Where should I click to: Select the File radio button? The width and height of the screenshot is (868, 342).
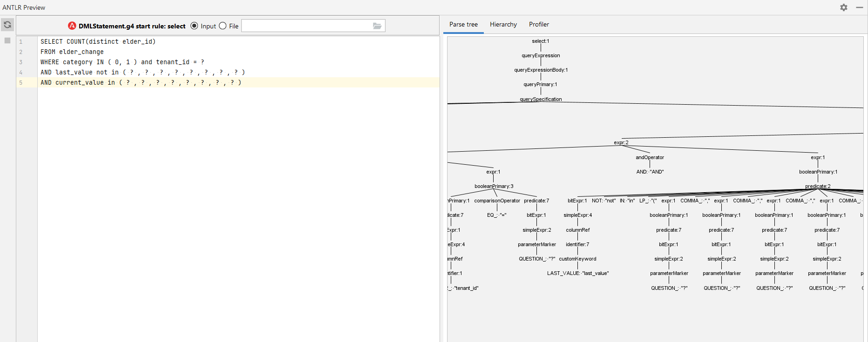pyautogui.click(x=223, y=26)
